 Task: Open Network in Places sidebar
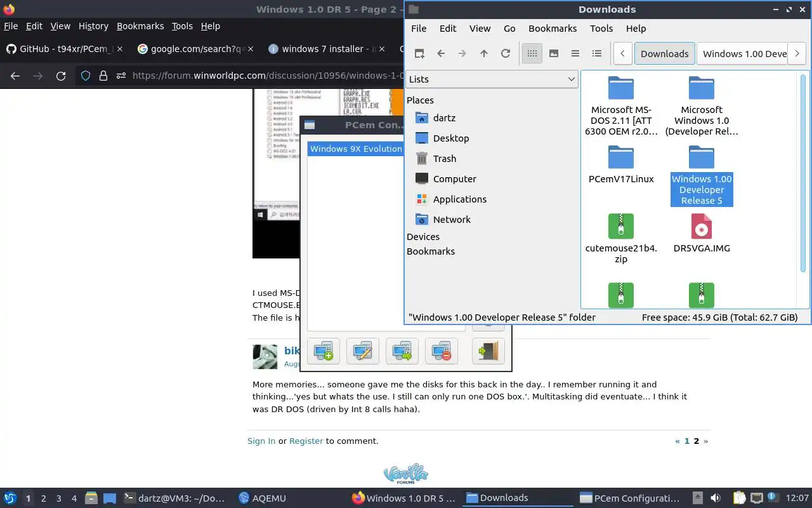452,219
